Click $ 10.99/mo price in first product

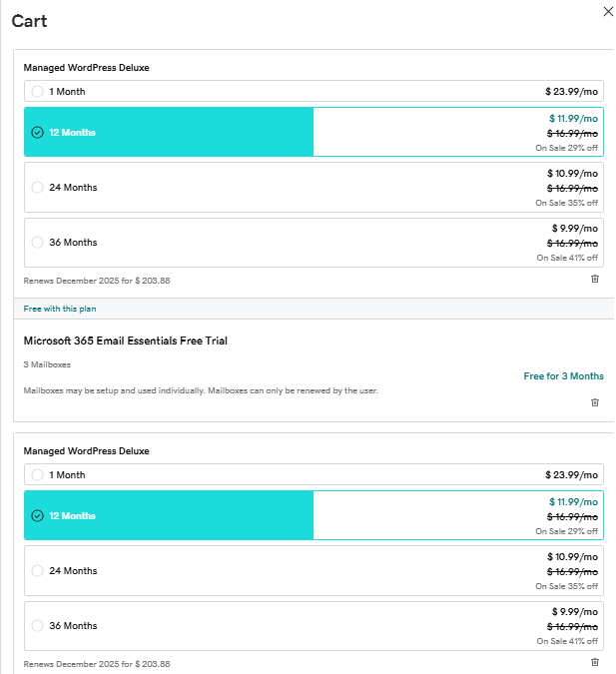click(x=572, y=174)
